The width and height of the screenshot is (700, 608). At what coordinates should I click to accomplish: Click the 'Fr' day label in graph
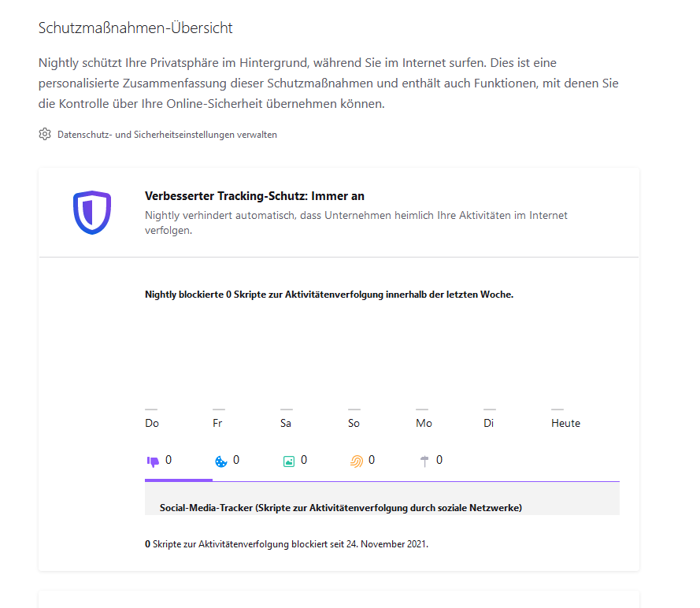point(217,423)
